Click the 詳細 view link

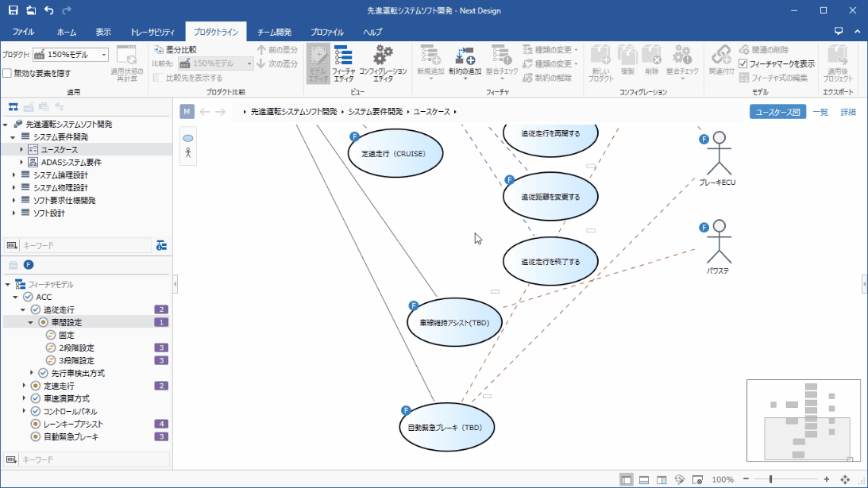[x=848, y=112]
